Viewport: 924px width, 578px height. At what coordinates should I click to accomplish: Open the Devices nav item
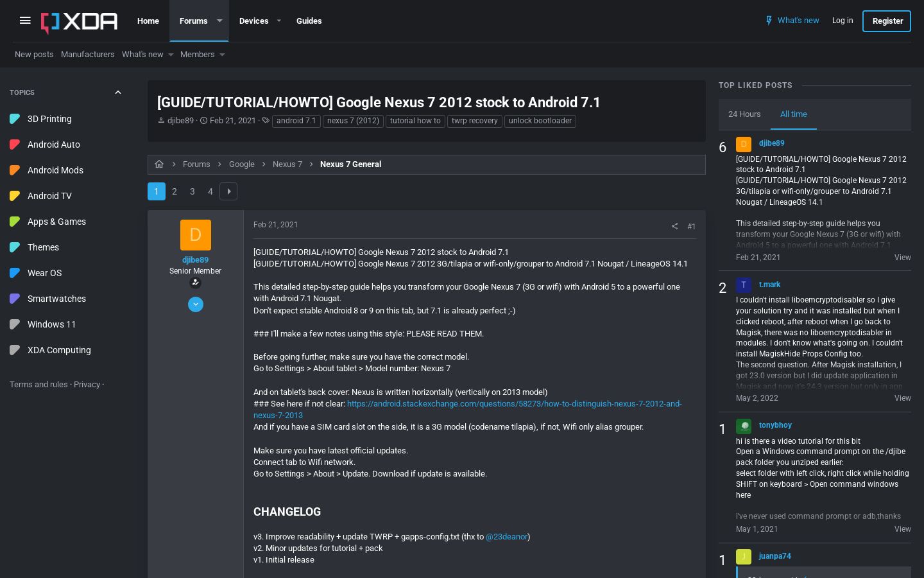click(254, 21)
